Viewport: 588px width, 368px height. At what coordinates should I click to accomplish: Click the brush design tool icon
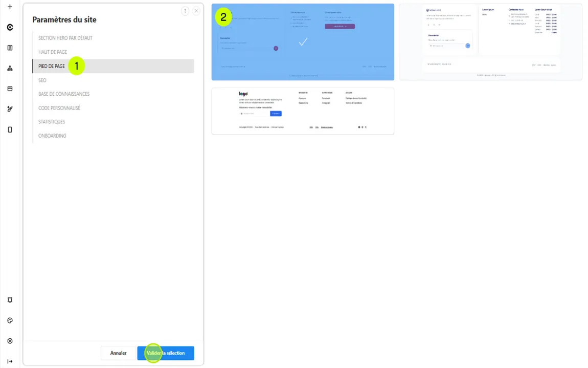click(x=10, y=109)
